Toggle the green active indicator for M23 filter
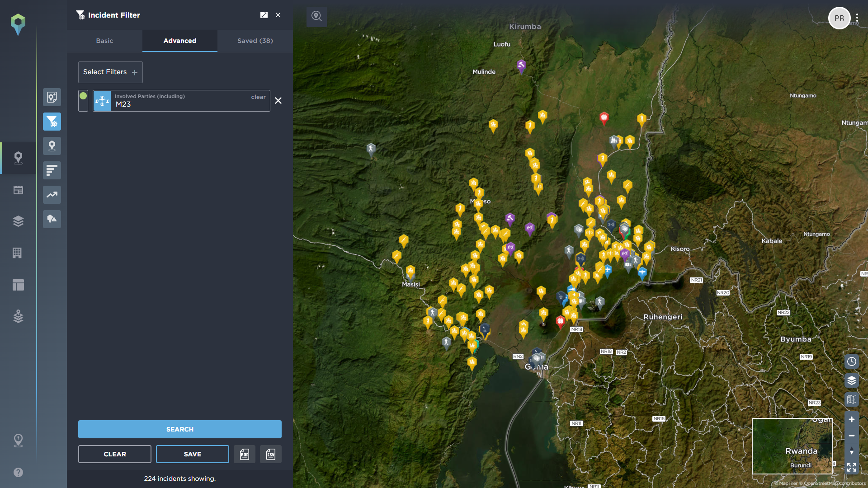This screenshot has width=868, height=488. click(83, 96)
